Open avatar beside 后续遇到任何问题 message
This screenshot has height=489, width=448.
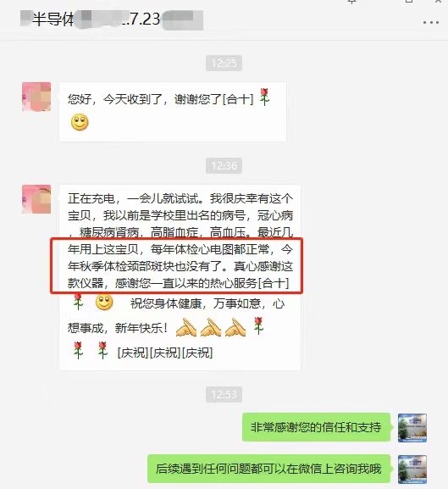pyautogui.click(x=412, y=470)
